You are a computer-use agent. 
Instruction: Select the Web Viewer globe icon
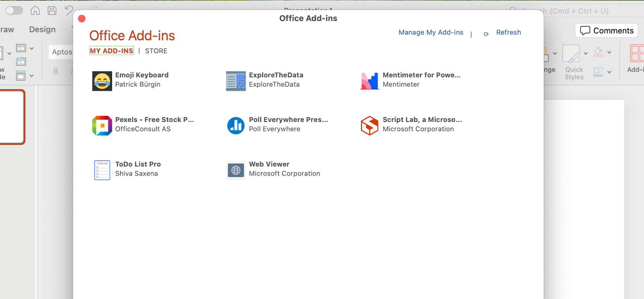pos(236,170)
